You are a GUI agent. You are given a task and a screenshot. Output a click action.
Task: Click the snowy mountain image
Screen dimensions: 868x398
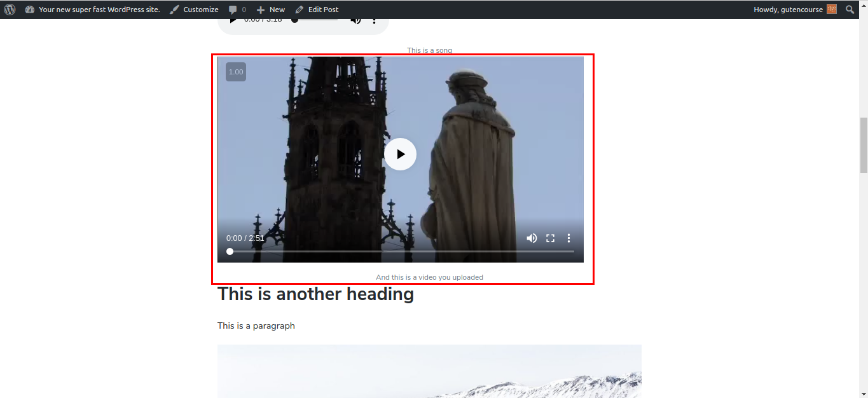[x=429, y=371]
